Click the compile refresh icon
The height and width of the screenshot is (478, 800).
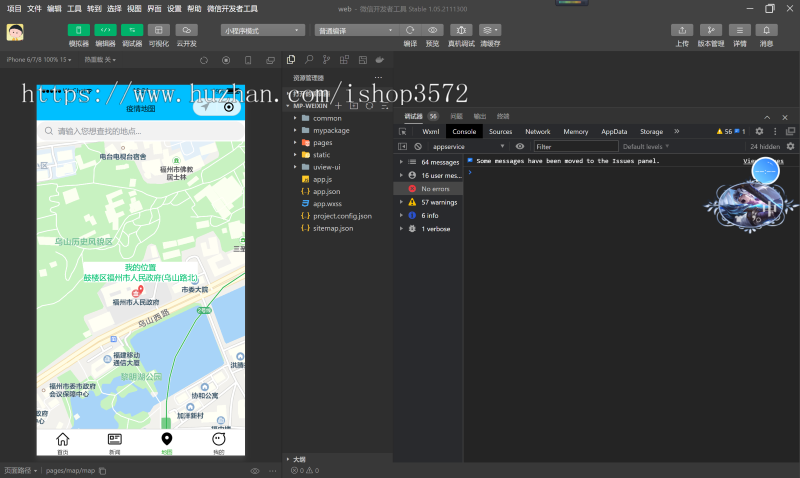pos(410,30)
